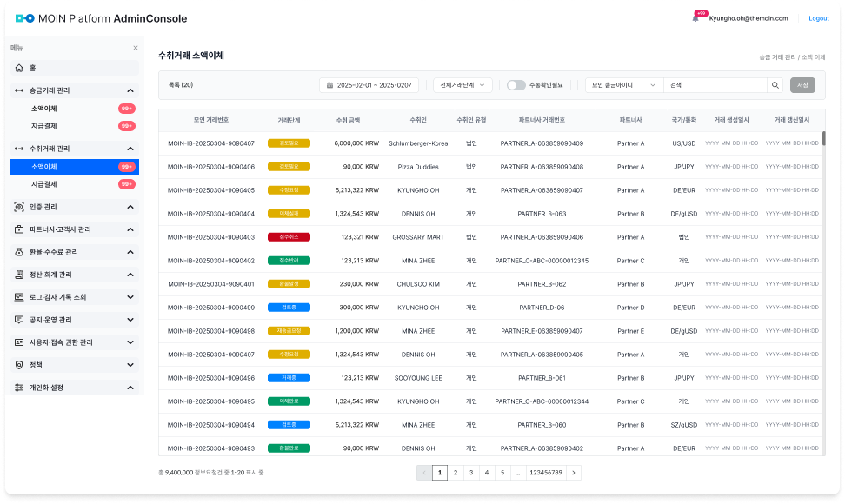Click the notification bell icon
Image resolution: width=845 pixels, height=504 pixels.
pyautogui.click(x=696, y=18)
